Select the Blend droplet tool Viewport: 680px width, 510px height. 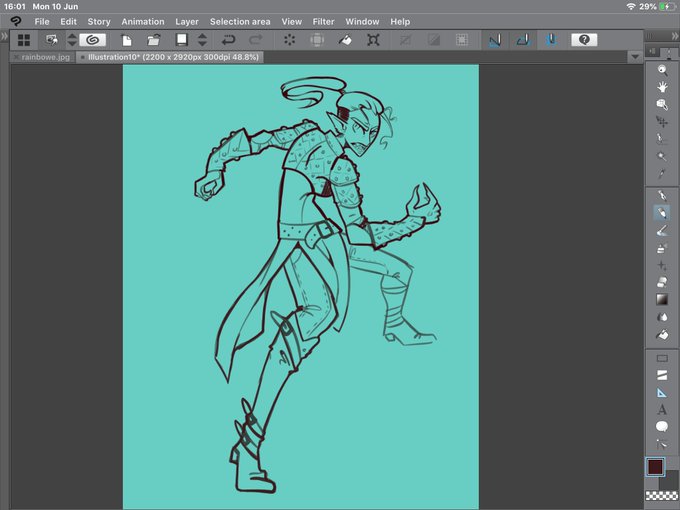(662, 317)
